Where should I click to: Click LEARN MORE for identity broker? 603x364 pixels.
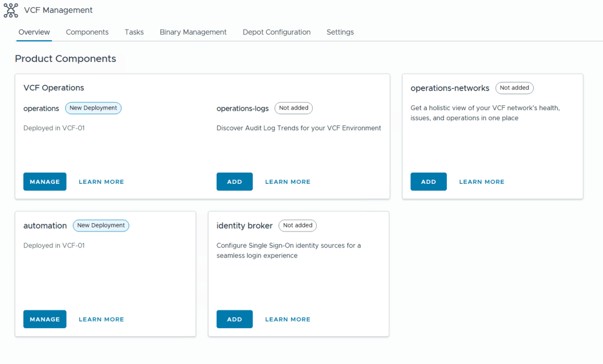287,319
